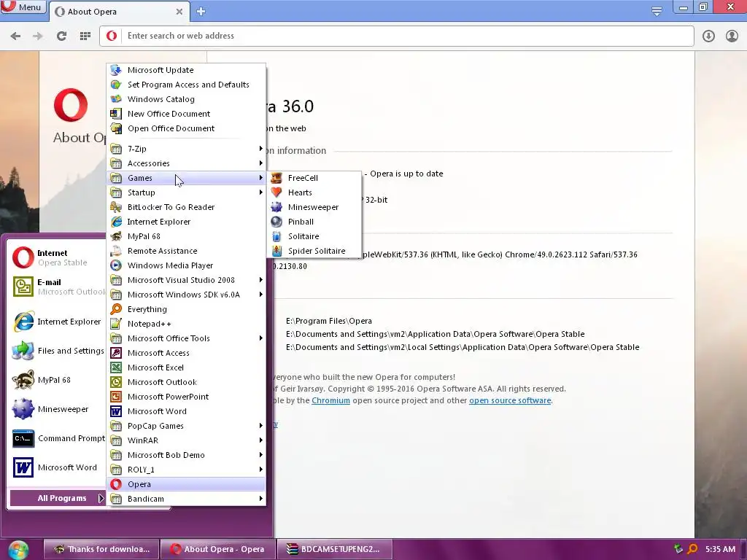Choose Open Office Document

coord(186,128)
